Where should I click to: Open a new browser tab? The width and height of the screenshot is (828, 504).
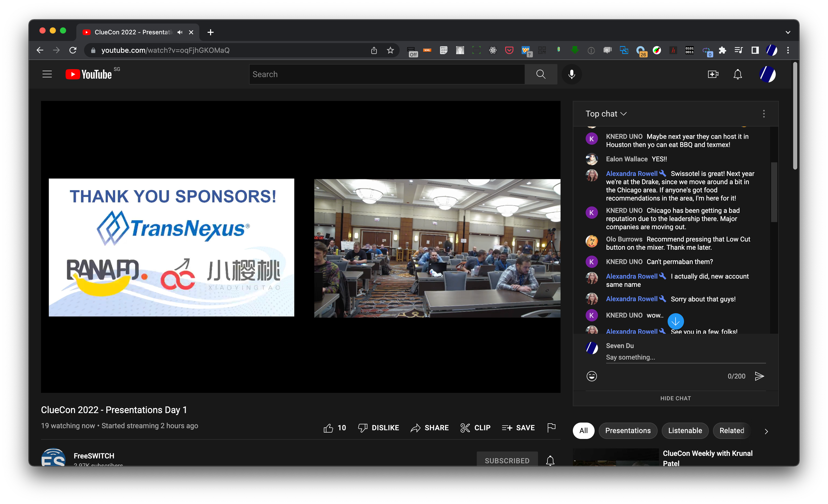click(x=210, y=32)
